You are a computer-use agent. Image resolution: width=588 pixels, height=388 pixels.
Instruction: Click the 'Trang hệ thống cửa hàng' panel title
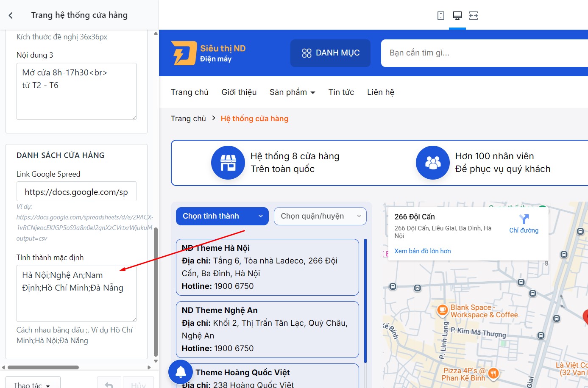pyautogui.click(x=79, y=15)
